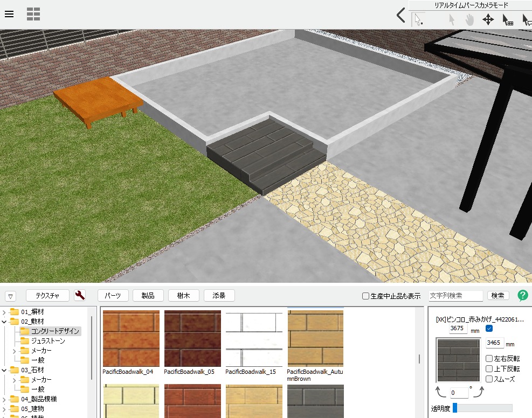This screenshot has height=418, width=532.
Task: Select the four-way move arrows tool
Action: click(488, 20)
